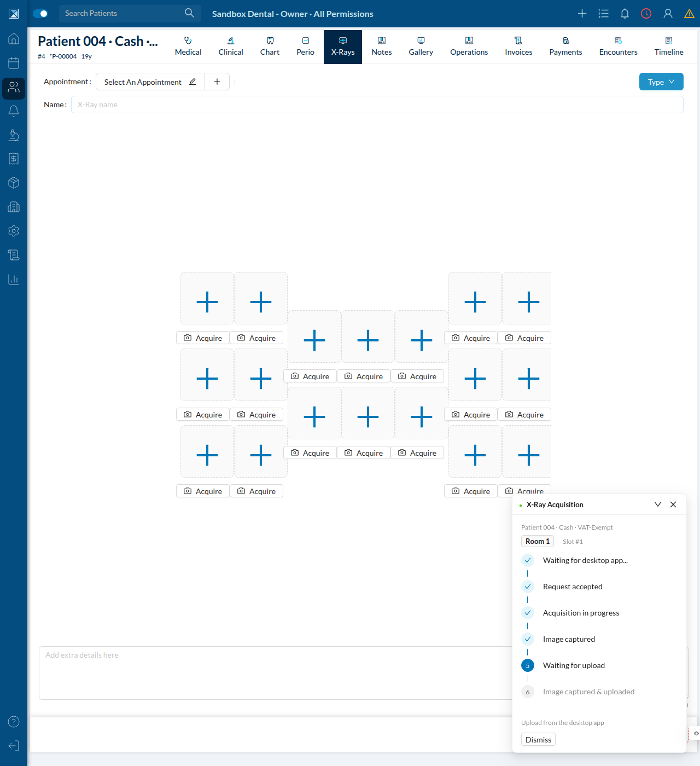Click the Dismiss button
This screenshot has height=766, width=700.
[538, 739]
